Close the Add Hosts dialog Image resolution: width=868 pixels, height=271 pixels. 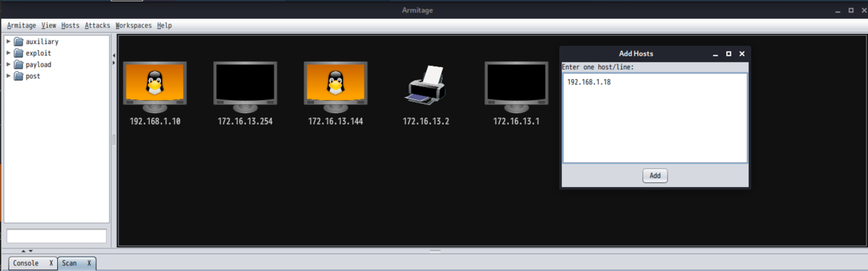[x=741, y=54]
